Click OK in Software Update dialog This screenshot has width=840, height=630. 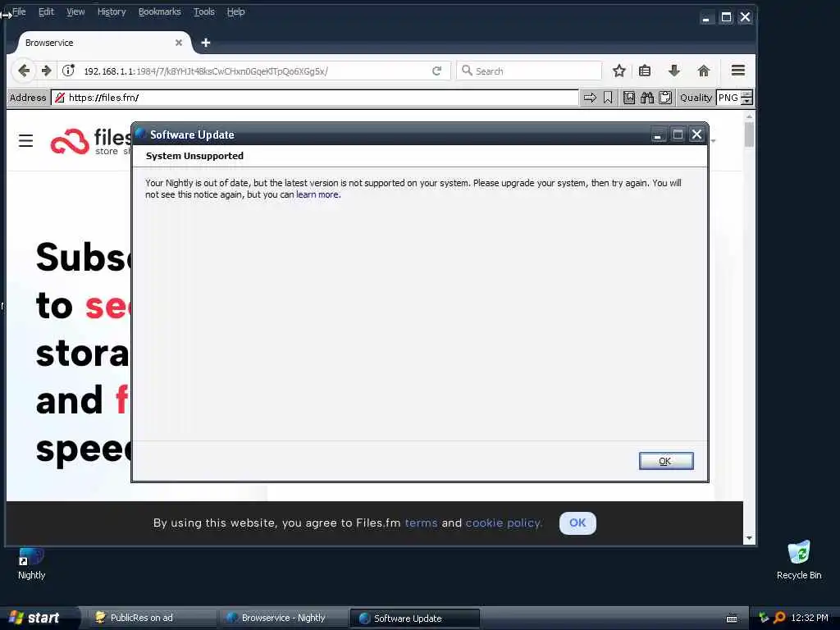tap(666, 461)
